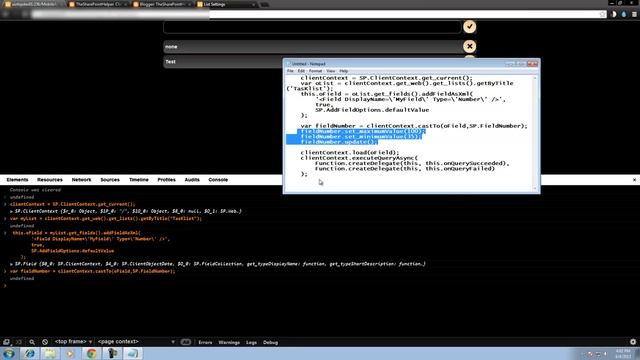This screenshot has height=360, width=640.
Task: Click the blue water drop extension icon
Action: [624, 14]
